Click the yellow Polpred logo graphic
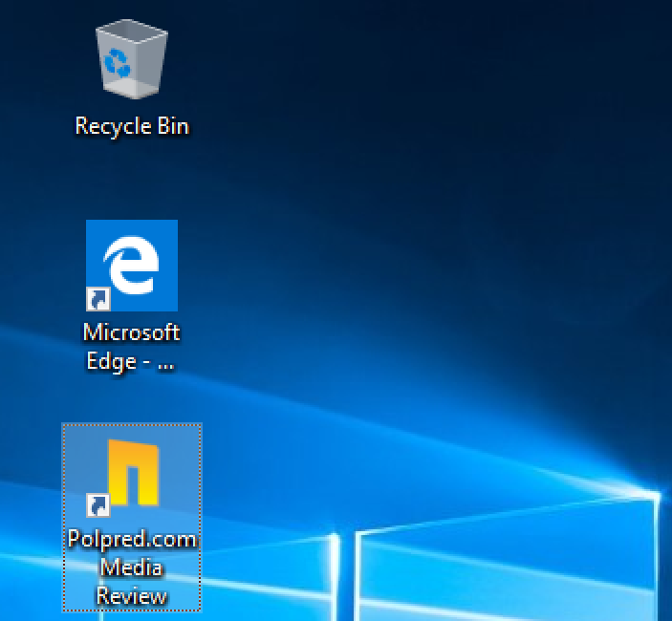Image resolution: width=672 pixels, height=621 pixels. [x=133, y=471]
